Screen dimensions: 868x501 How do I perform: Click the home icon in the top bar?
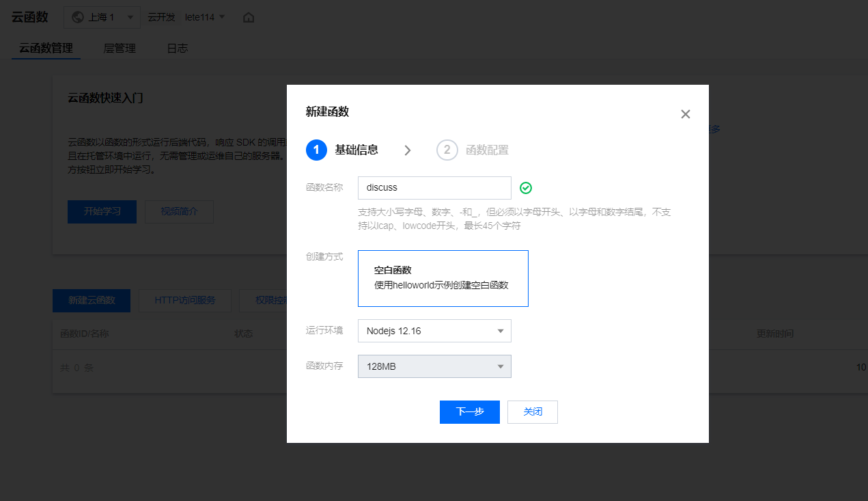[248, 17]
